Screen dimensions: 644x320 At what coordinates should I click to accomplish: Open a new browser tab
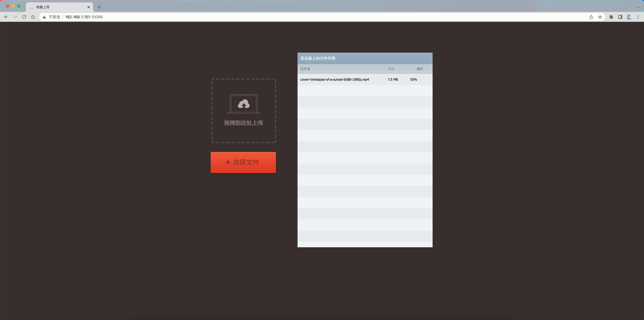99,7
